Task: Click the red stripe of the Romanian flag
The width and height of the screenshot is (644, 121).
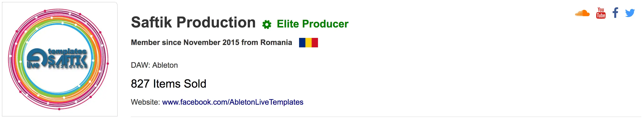Action: click(315, 43)
